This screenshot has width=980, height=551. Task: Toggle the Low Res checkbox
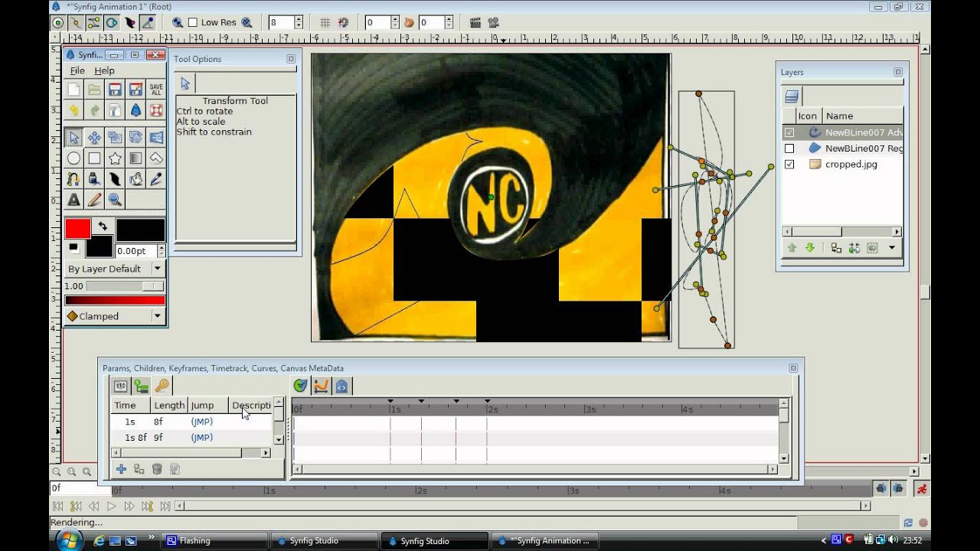tap(192, 23)
